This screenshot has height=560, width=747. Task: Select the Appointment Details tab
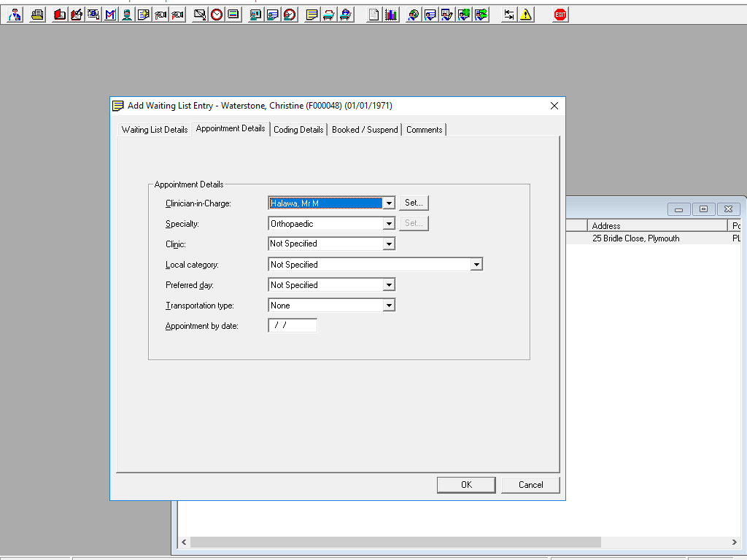click(231, 128)
